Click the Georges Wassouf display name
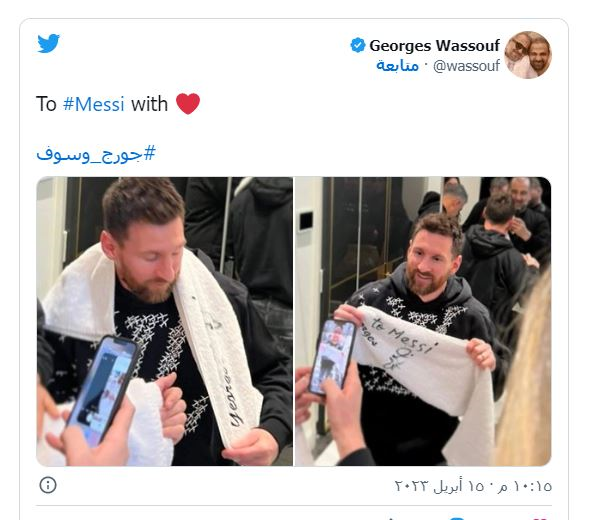The image size is (598, 520). tap(434, 45)
